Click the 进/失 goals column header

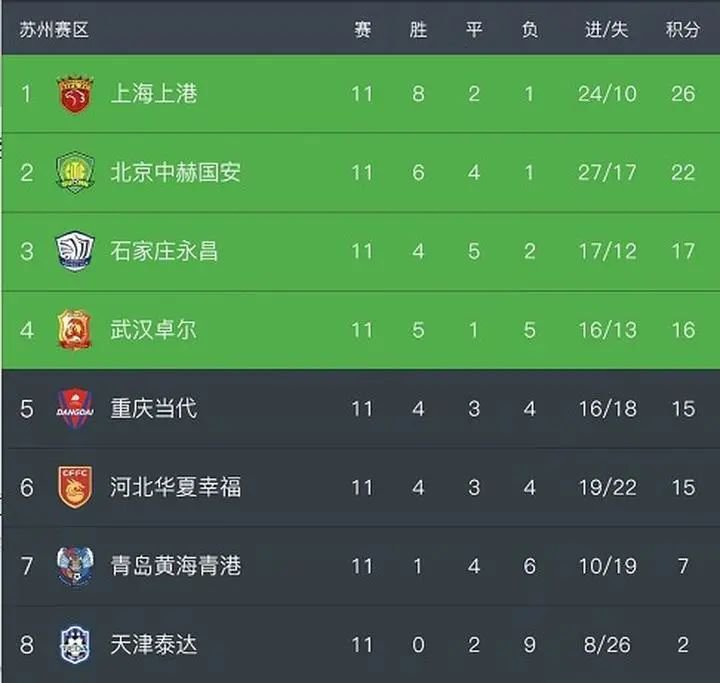[607, 30]
